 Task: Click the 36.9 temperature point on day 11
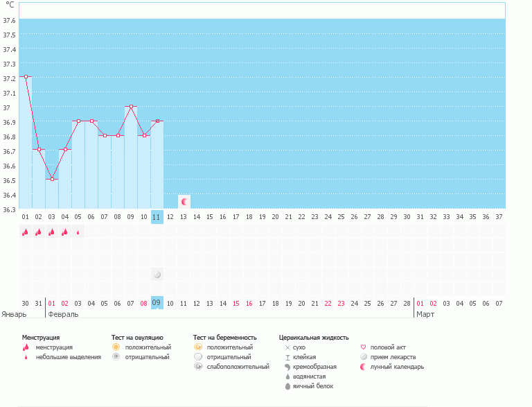coord(157,121)
